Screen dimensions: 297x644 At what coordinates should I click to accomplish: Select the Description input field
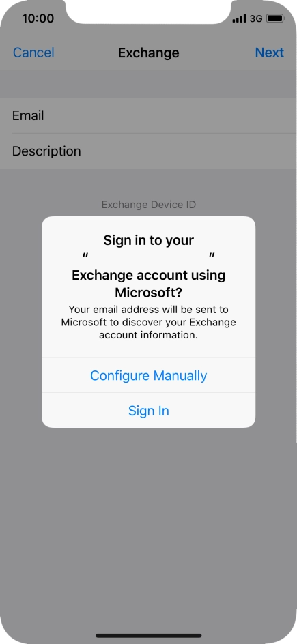click(x=148, y=151)
